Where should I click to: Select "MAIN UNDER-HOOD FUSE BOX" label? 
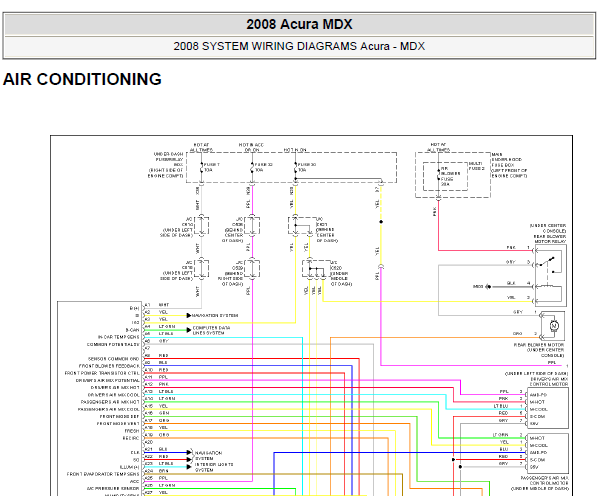(507, 160)
